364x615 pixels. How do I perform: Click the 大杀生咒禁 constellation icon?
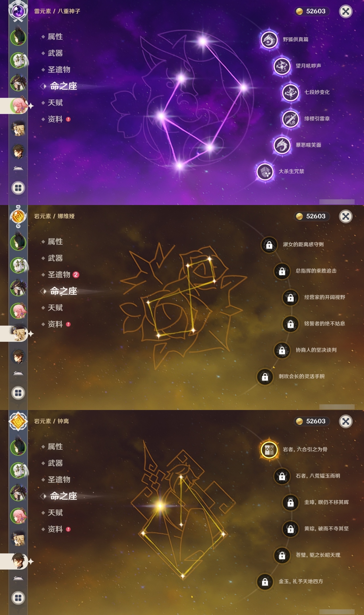pos(265,171)
